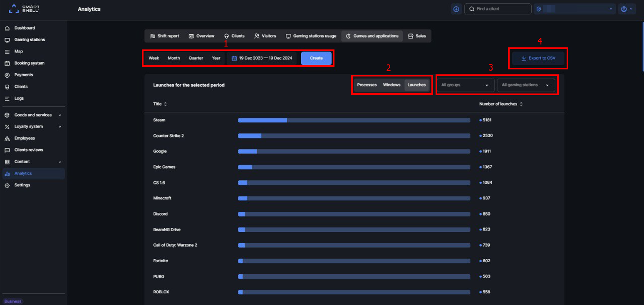Click the Employees icon in sidebar
The image size is (644, 305).
click(x=7, y=138)
